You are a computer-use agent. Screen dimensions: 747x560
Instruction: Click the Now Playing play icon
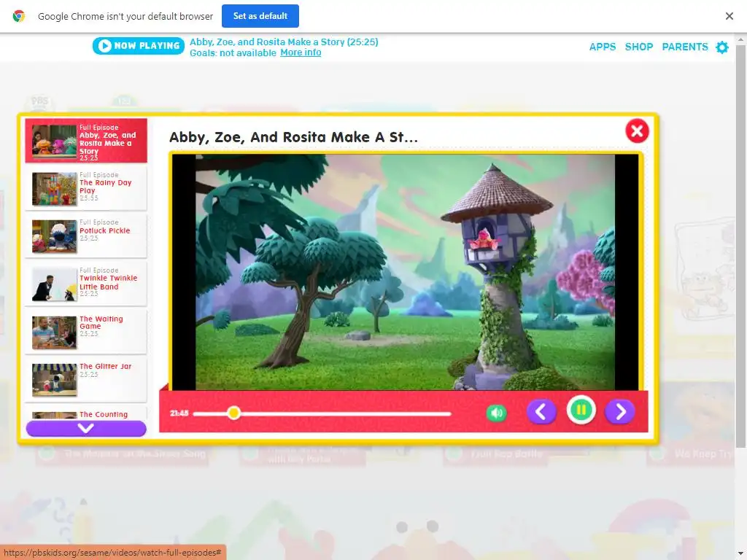[x=104, y=46]
